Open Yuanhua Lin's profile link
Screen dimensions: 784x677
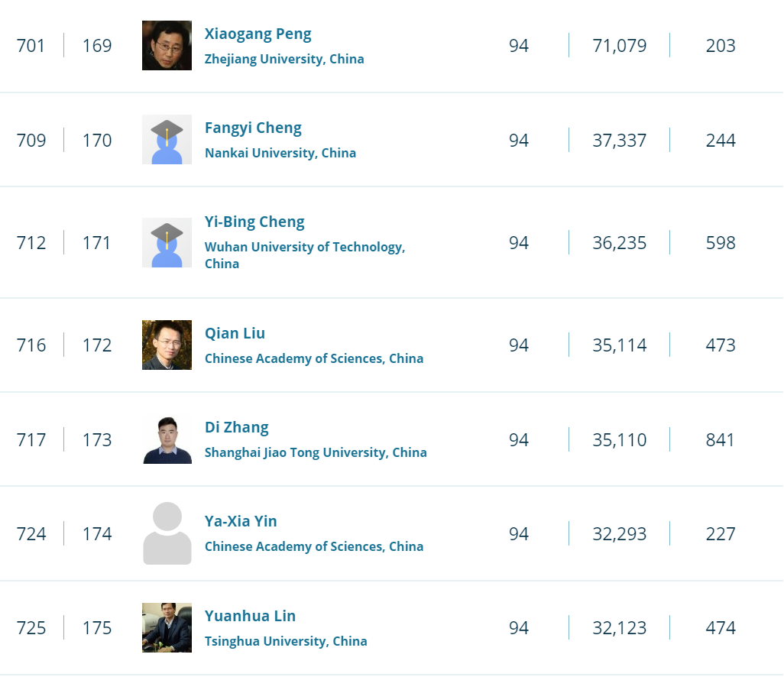coord(250,617)
